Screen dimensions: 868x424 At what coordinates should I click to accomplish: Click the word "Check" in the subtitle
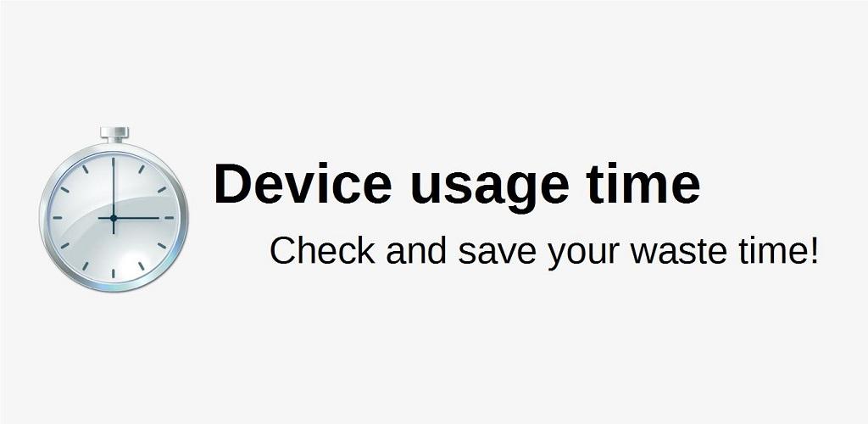click(x=322, y=249)
